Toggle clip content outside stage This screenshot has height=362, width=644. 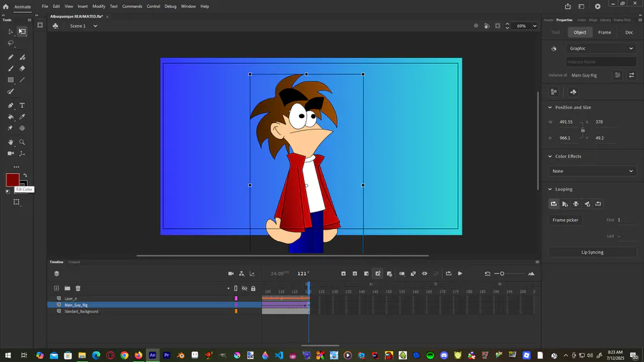click(x=497, y=26)
